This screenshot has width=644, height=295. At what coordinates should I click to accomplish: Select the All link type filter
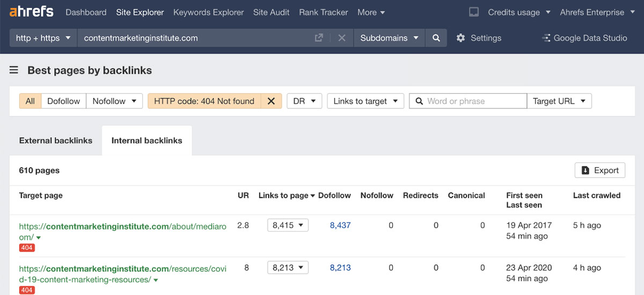30,101
